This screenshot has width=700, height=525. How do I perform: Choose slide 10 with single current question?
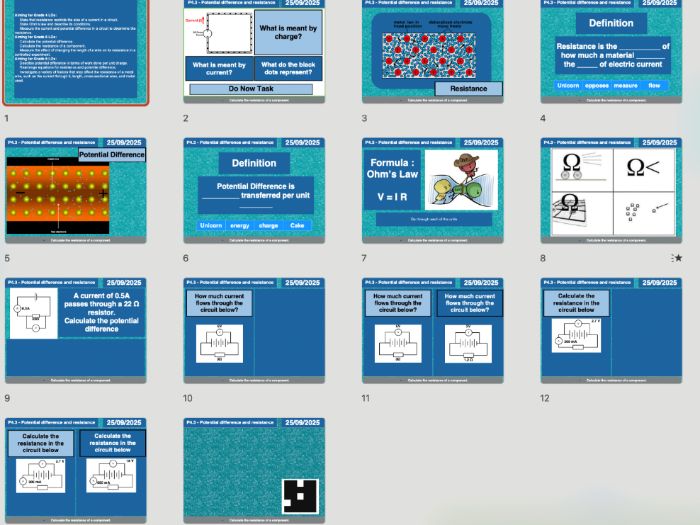254,330
